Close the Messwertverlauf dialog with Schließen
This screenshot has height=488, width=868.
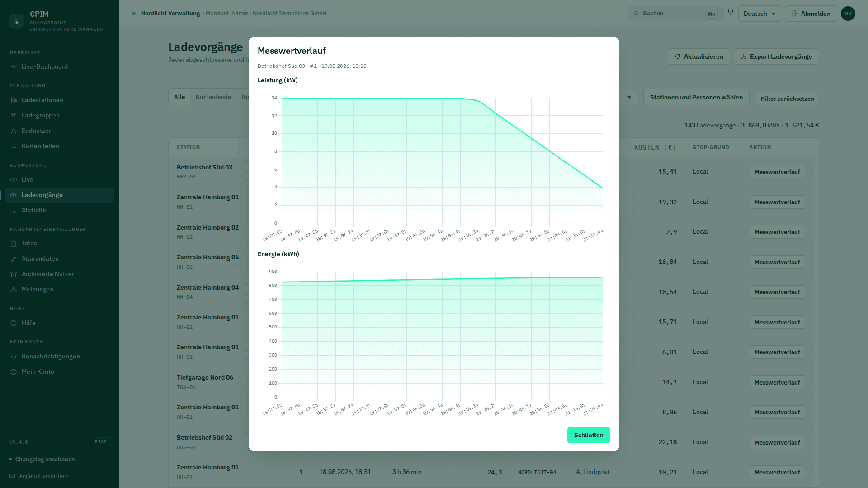(589, 435)
